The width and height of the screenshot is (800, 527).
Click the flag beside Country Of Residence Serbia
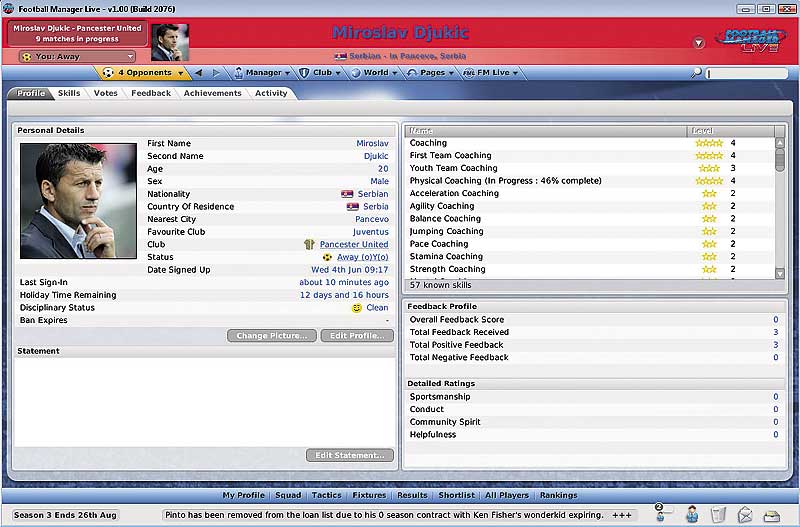point(353,207)
